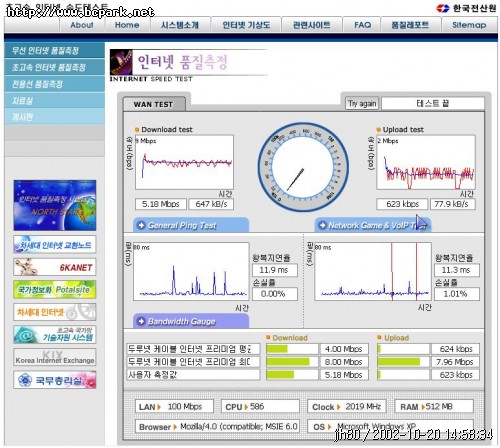Click the 4.00 Mbps value box
The image size is (500, 448).
[344, 349]
